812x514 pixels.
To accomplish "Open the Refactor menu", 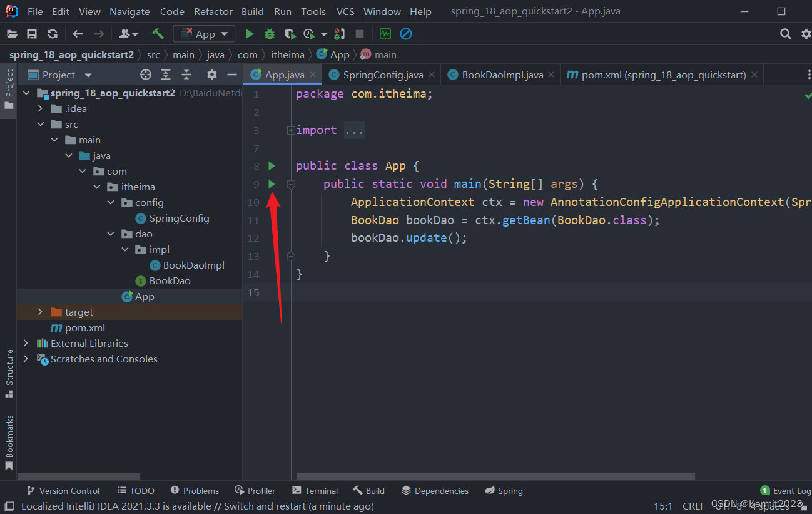I will pos(213,11).
